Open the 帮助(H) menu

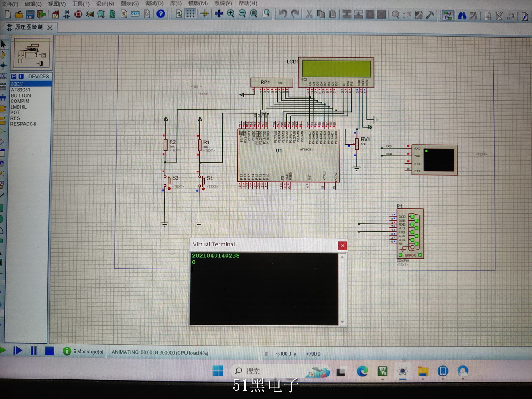(x=248, y=3)
